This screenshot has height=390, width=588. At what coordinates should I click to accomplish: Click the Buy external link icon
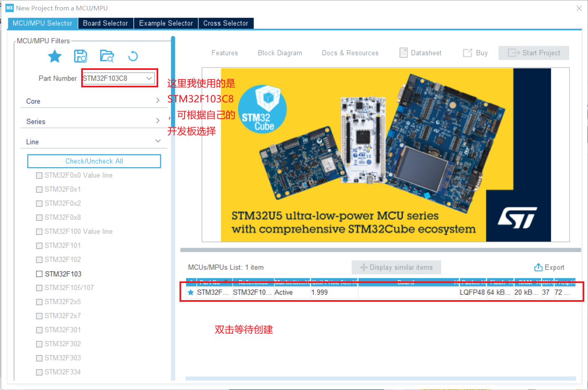[x=468, y=53]
